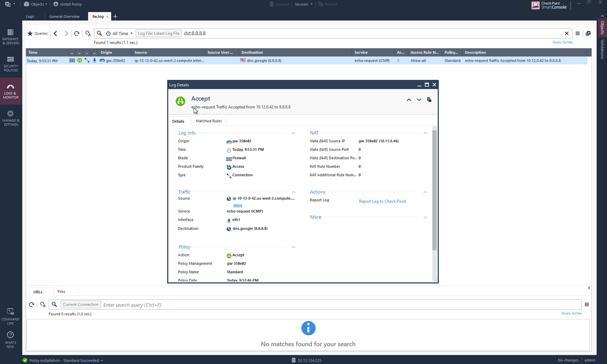Refresh the log query results

coord(77,33)
